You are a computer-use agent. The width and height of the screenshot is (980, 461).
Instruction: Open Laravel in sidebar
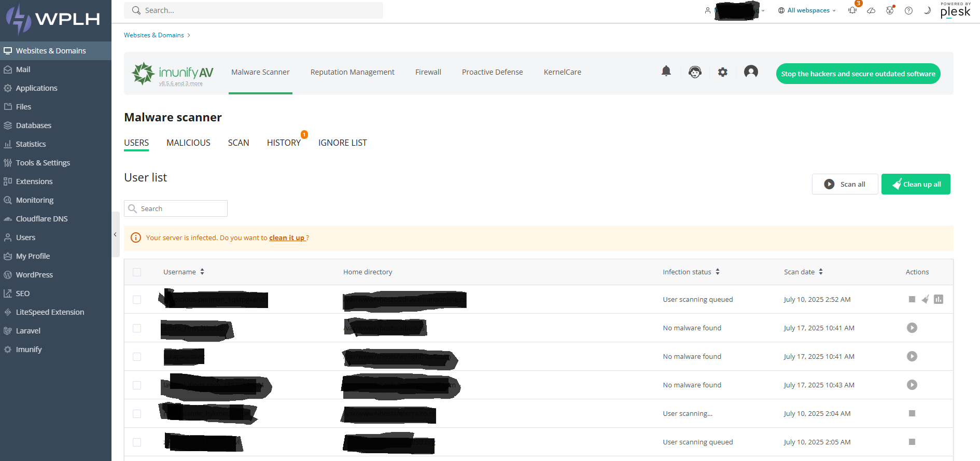point(55,331)
